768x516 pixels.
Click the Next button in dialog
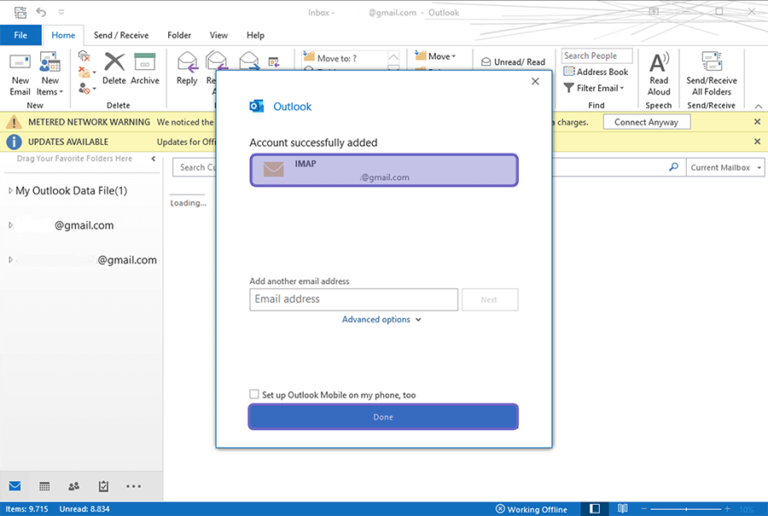click(x=490, y=300)
